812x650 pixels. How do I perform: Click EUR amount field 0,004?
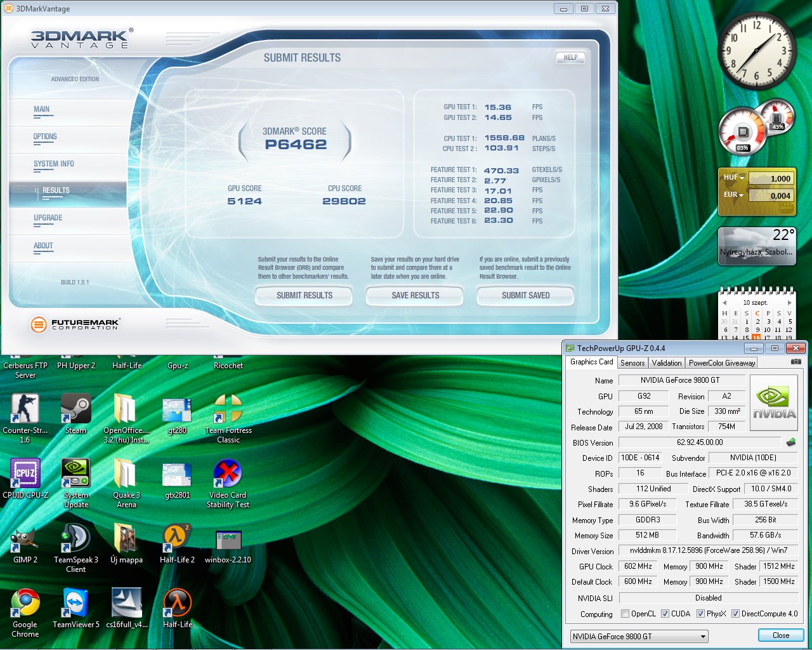[x=771, y=196]
